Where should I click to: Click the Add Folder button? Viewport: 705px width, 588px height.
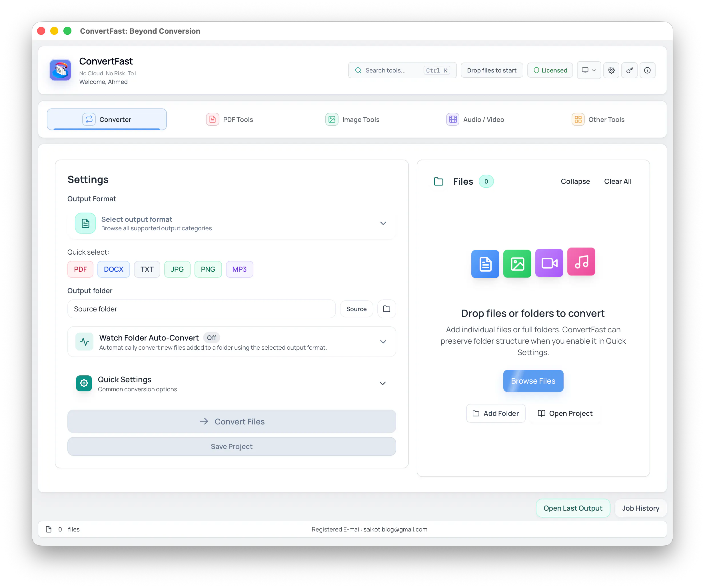[496, 414]
